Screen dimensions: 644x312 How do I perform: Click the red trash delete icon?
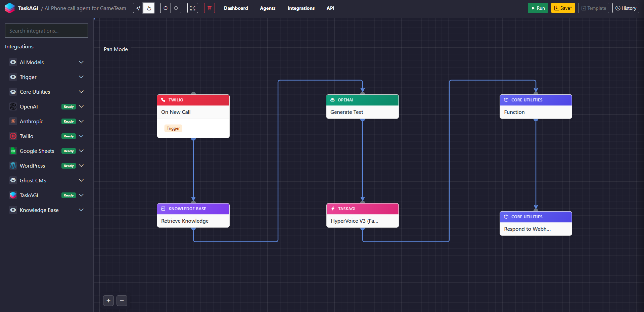[x=210, y=8]
